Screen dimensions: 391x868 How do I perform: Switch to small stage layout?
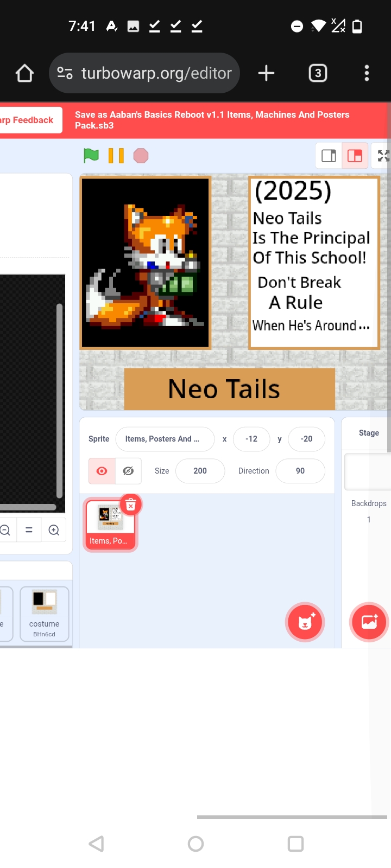click(329, 156)
